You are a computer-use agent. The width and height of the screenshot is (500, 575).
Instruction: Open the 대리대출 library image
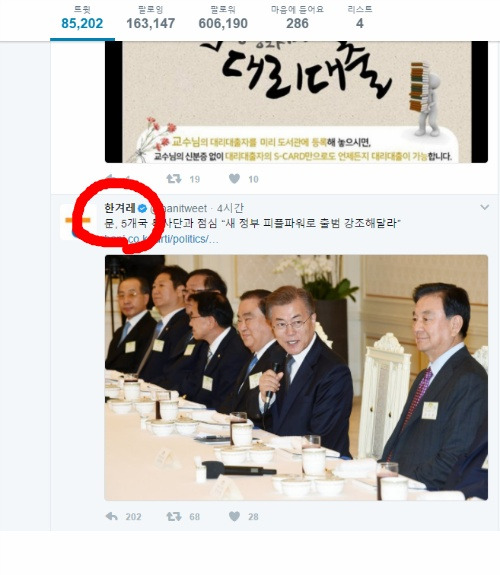296,102
